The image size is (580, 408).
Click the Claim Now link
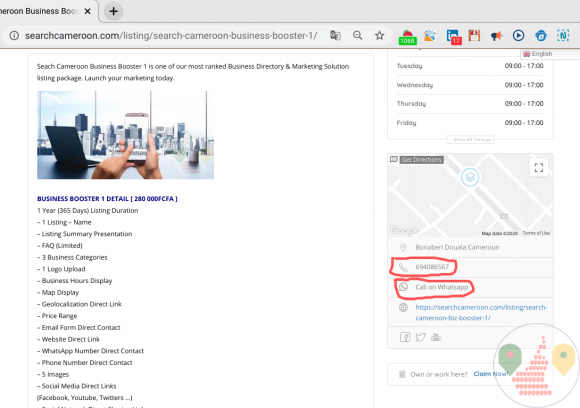[491, 374]
